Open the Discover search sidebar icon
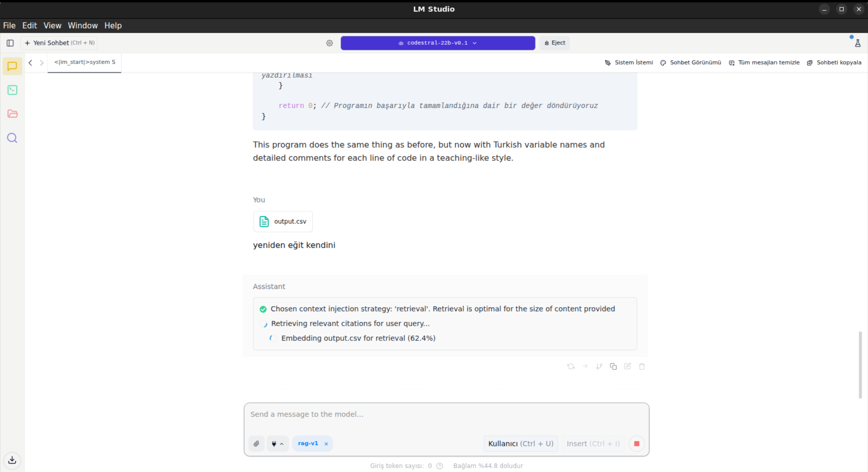This screenshot has width=868, height=472. pyautogui.click(x=12, y=138)
